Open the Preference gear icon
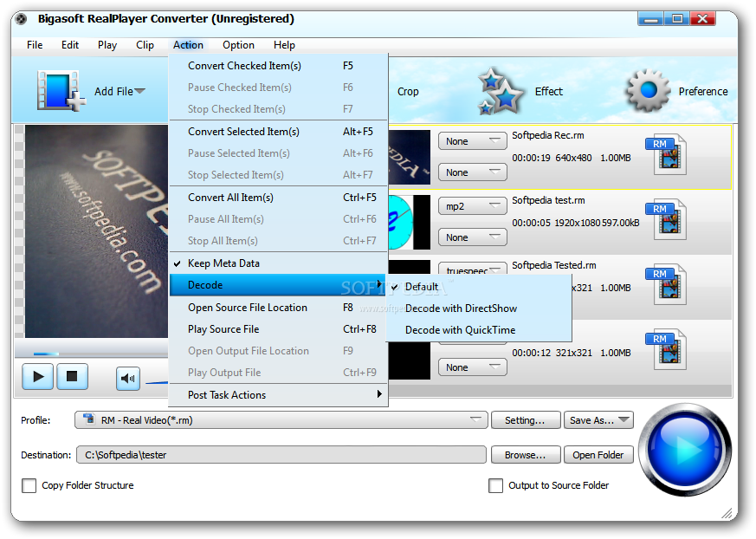 [648, 90]
